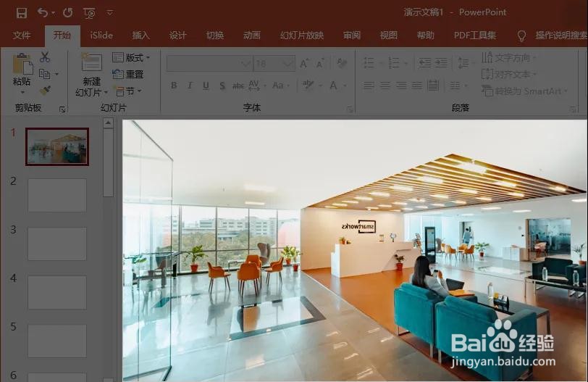Toggle Italic formatting
The width and height of the screenshot is (588, 382).
(190, 86)
